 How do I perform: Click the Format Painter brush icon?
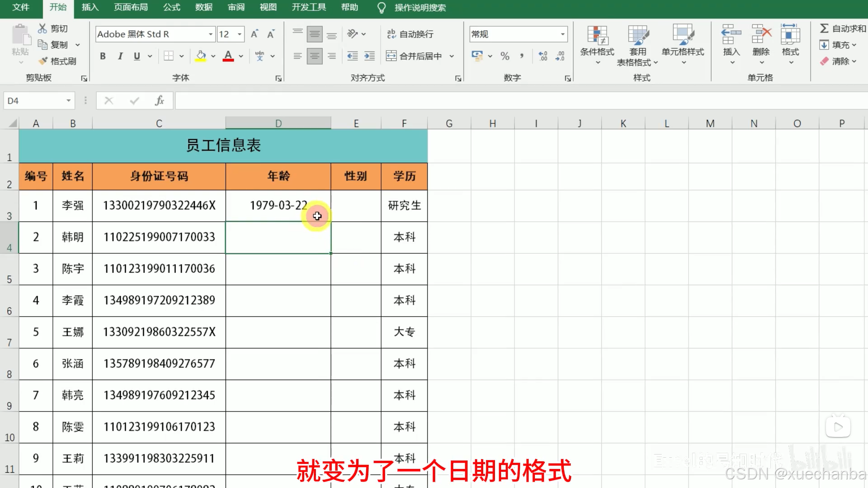(x=43, y=61)
